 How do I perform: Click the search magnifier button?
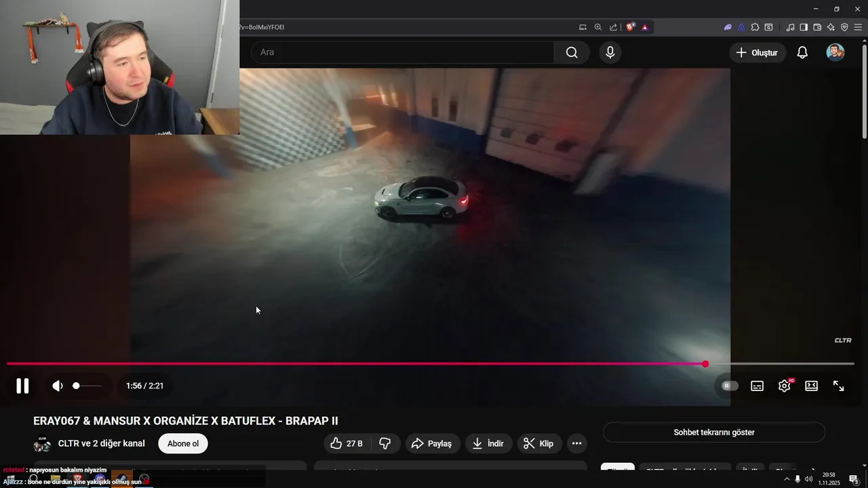[x=572, y=52]
